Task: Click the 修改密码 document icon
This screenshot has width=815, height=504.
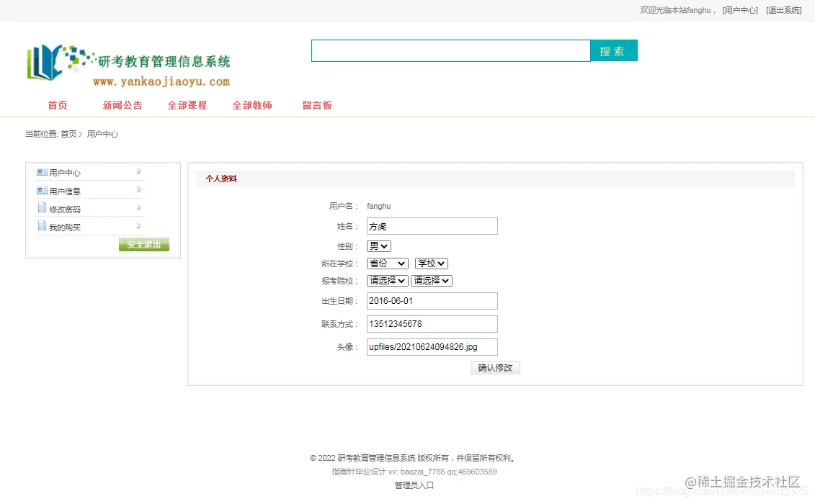Action: 42,208
